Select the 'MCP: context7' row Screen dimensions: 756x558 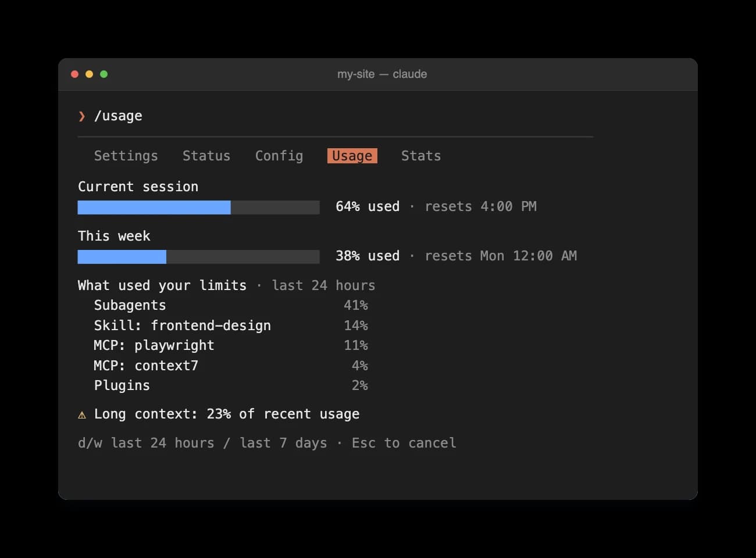pyautogui.click(x=231, y=366)
